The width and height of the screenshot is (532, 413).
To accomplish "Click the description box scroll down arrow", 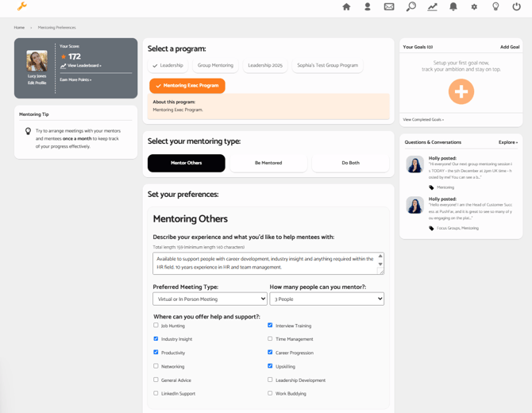I will (380, 264).
